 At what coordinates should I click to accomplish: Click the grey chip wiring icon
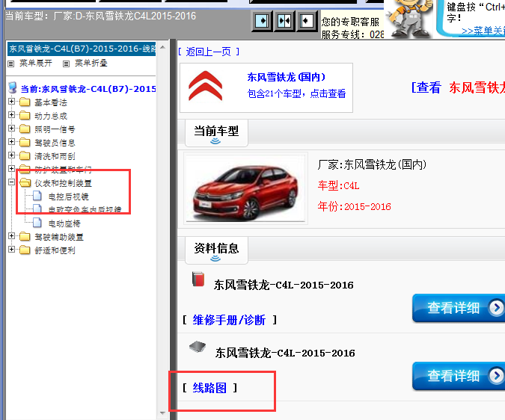point(198,348)
